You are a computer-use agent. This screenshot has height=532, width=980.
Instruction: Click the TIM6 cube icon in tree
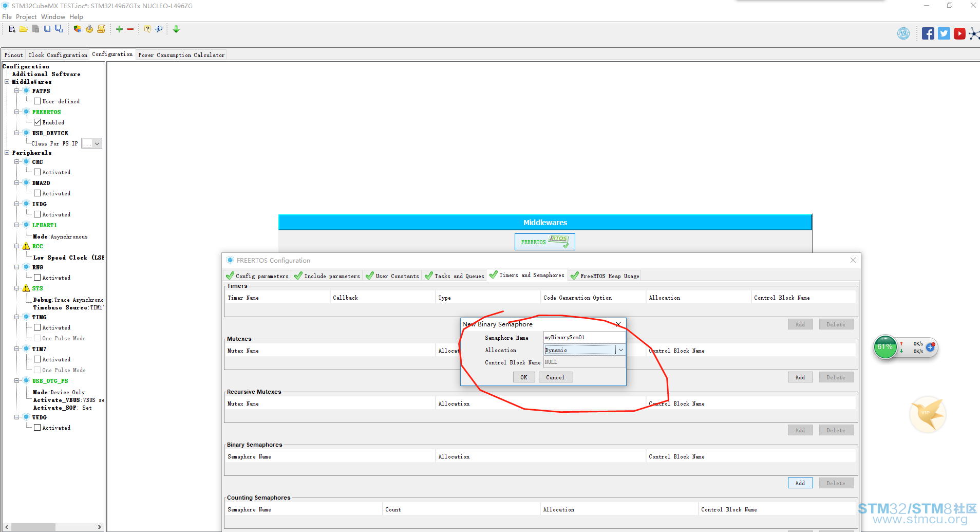click(26, 317)
